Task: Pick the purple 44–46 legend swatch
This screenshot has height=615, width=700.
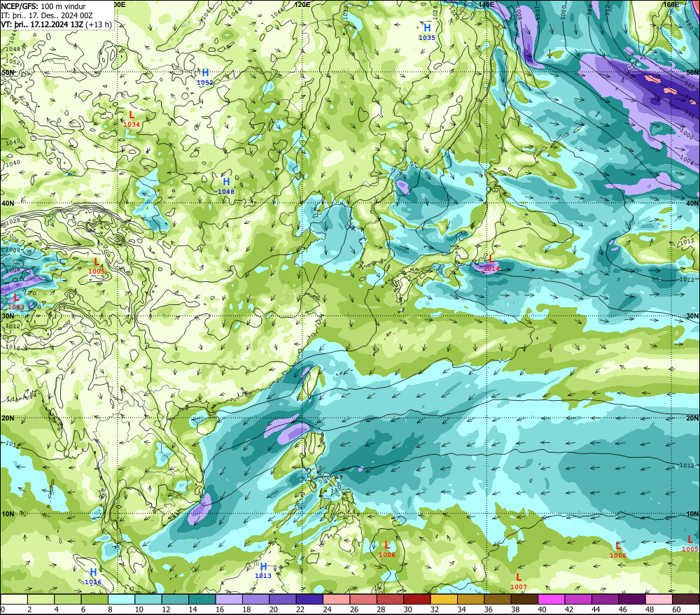Action: [x=605, y=599]
